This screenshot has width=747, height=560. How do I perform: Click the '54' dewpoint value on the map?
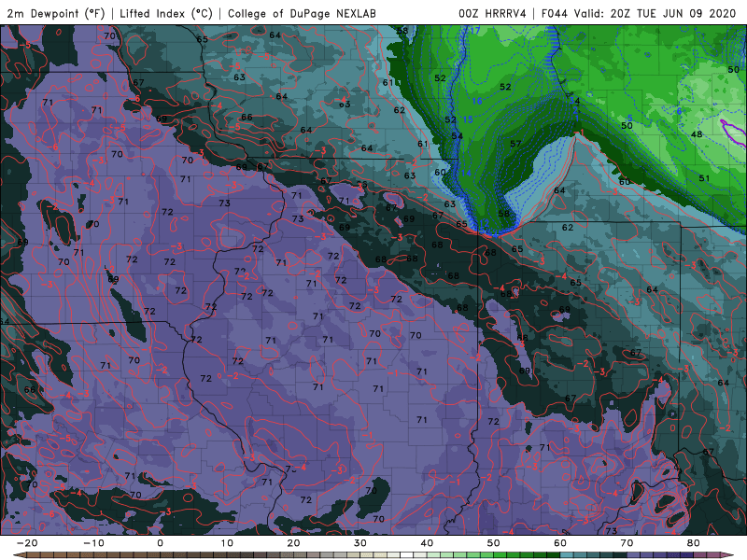coord(458,136)
